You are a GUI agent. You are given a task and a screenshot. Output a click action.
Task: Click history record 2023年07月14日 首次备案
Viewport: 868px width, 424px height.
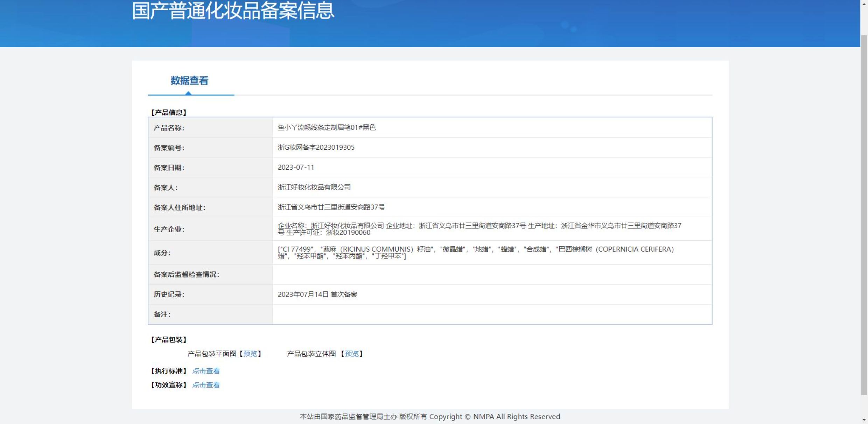click(x=317, y=294)
